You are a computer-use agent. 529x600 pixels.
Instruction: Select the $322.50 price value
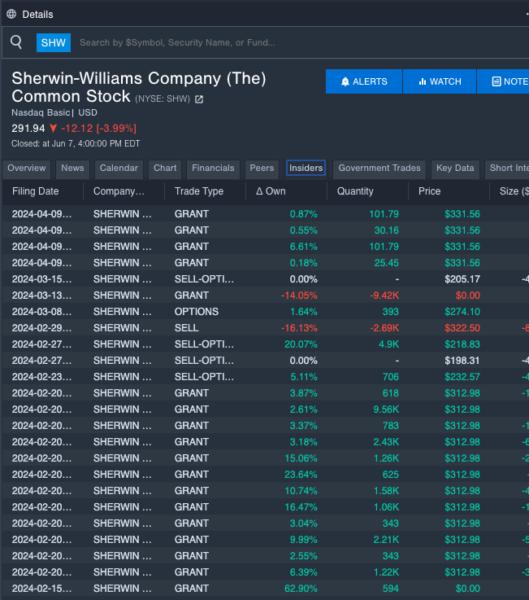(x=462, y=328)
